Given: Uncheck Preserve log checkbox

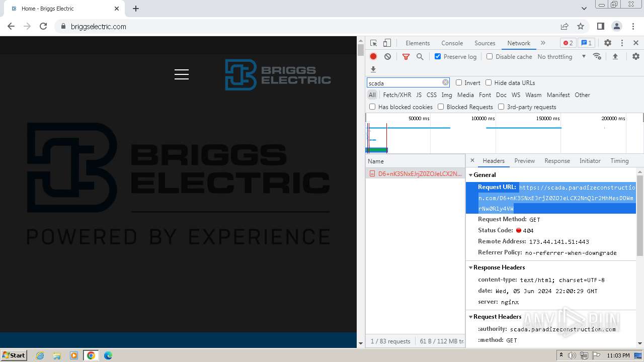Looking at the screenshot, I should click(438, 57).
